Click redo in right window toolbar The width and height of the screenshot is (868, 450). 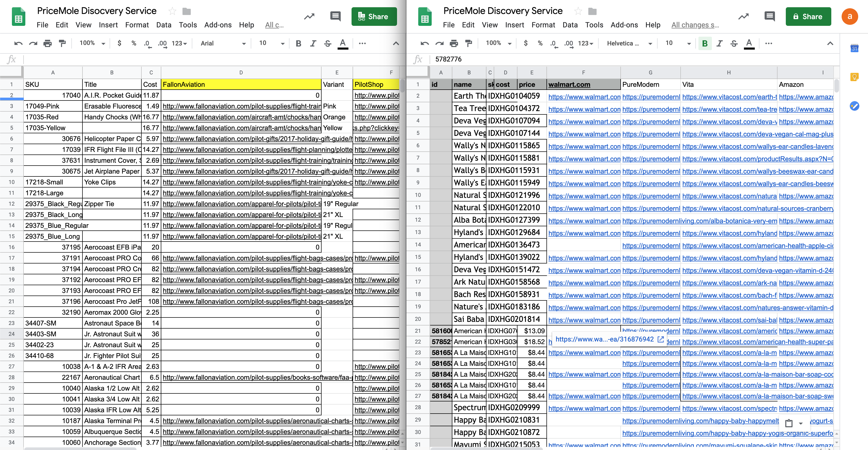pos(439,43)
